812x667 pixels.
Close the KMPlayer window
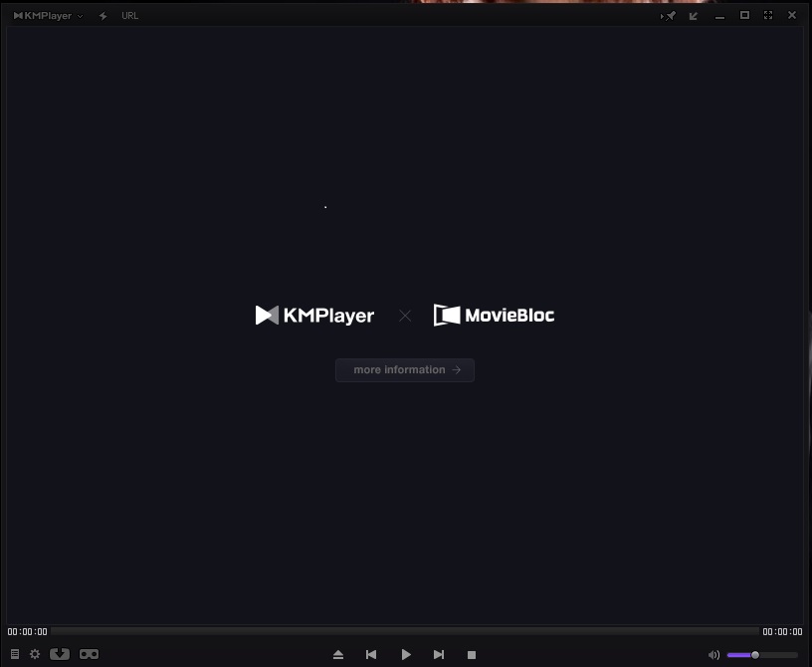tap(792, 15)
